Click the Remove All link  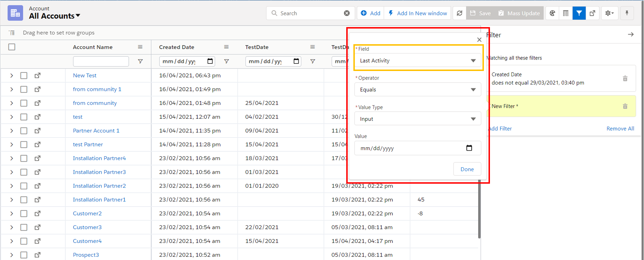(620, 128)
